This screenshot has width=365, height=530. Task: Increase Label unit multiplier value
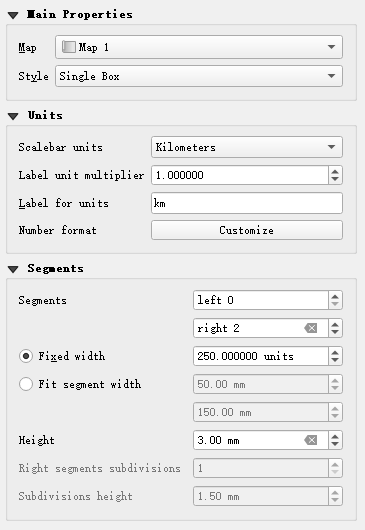tap(335, 171)
